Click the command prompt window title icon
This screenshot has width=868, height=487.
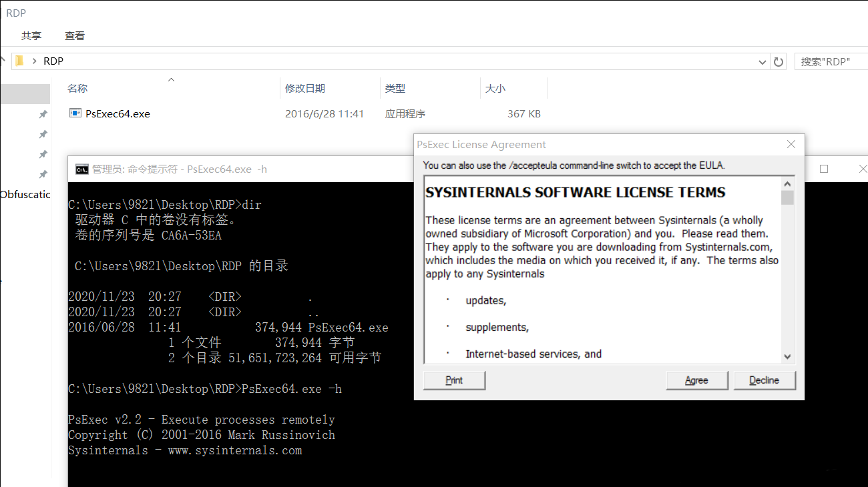pos(81,169)
